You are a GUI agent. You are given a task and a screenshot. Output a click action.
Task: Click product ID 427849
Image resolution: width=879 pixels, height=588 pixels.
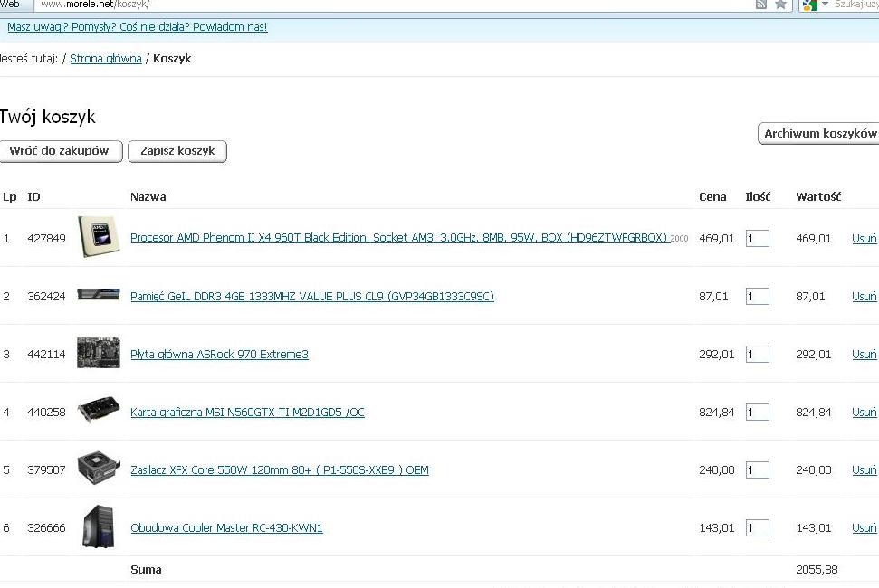click(x=46, y=238)
